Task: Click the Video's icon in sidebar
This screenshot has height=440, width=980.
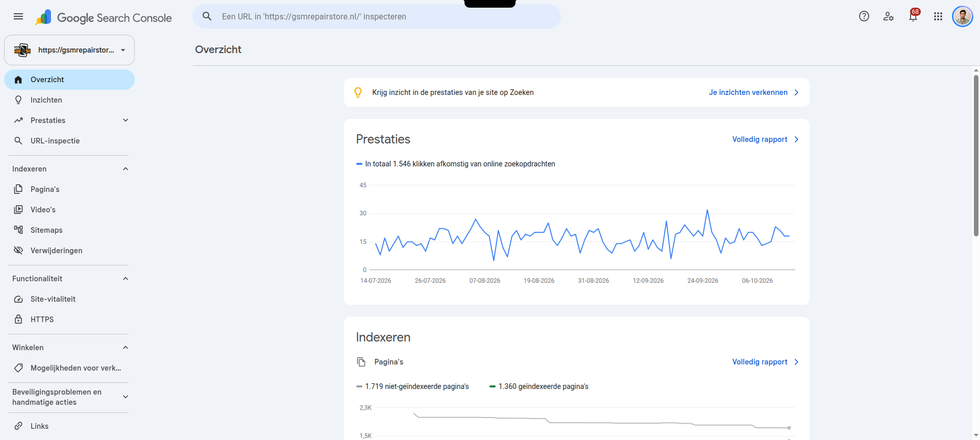Action: coord(18,210)
